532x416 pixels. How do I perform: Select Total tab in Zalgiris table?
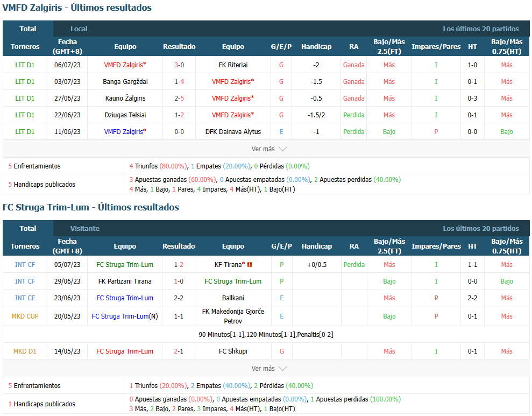click(x=28, y=29)
